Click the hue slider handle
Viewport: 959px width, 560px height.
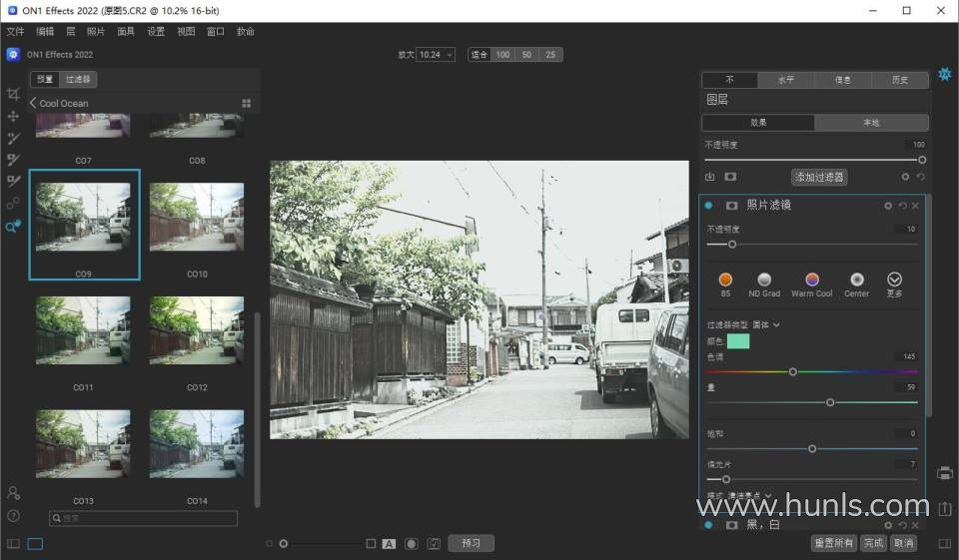tap(792, 371)
